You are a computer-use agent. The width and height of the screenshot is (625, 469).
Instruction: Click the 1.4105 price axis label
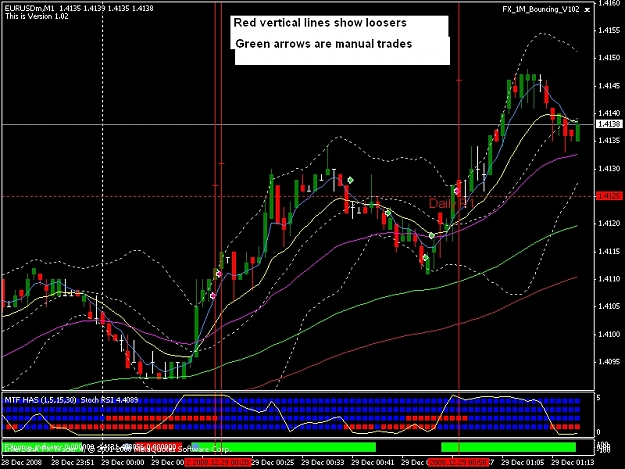tap(609, 306)
